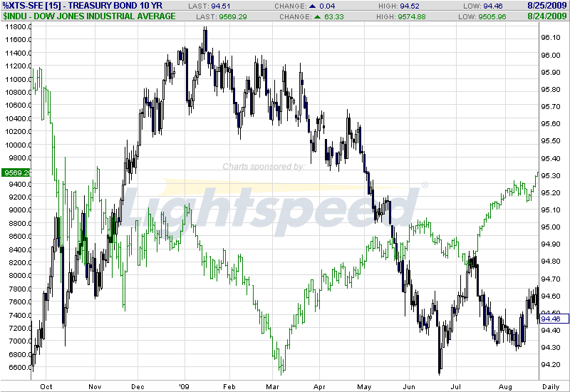Click the Jun label on time axis
570x392 pixels.
[409, 386]
